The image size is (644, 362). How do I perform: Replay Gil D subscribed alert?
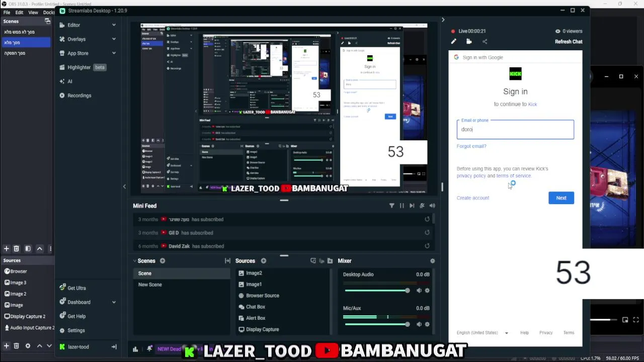point(427,233)
